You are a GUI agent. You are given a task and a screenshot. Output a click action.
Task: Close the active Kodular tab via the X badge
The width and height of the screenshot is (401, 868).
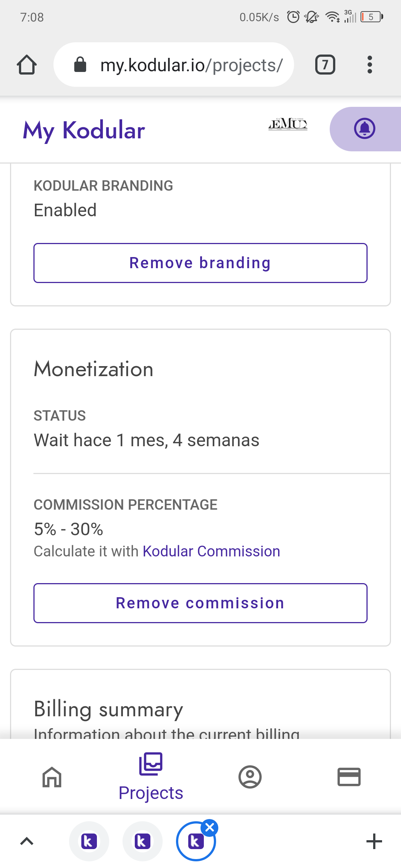click(x=210, y=828)
